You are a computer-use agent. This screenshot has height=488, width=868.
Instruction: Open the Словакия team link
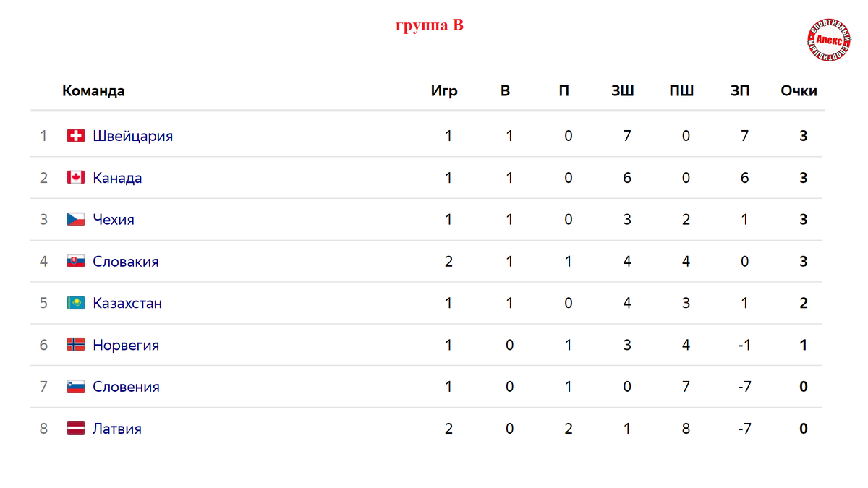[x=126, y=262]
